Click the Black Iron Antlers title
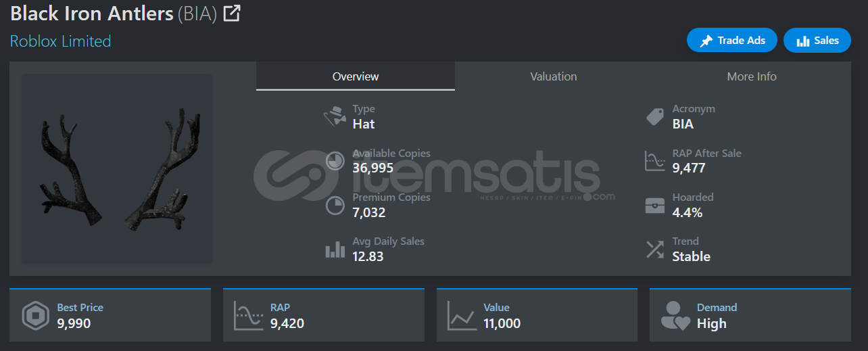Screen dimensions: 868x351 tap(92, 13)
